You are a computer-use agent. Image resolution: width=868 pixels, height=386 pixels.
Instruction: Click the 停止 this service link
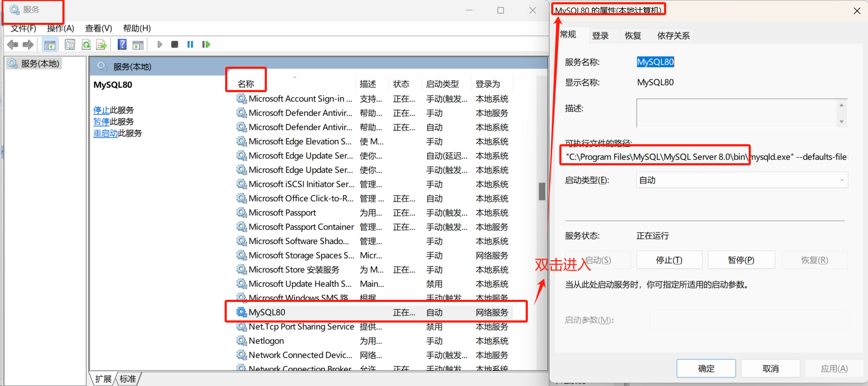pos(101,110)
